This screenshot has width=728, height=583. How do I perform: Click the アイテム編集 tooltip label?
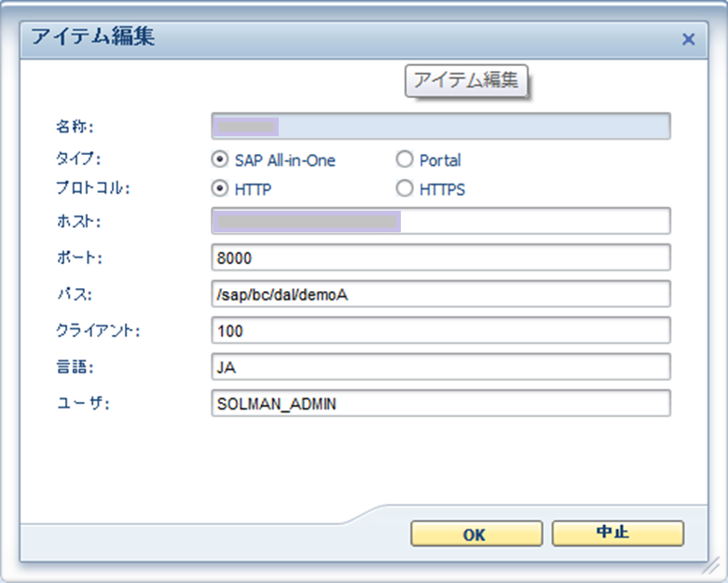(466, 80)
